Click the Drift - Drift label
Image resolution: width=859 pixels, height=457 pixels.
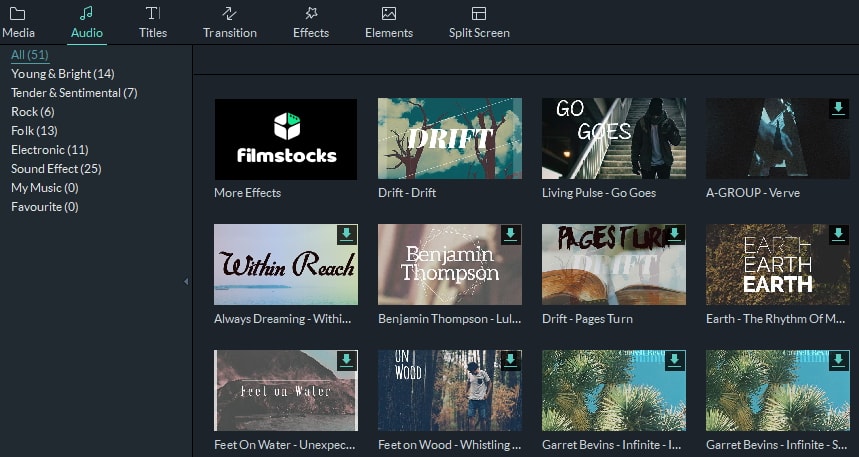click(407, 193)
